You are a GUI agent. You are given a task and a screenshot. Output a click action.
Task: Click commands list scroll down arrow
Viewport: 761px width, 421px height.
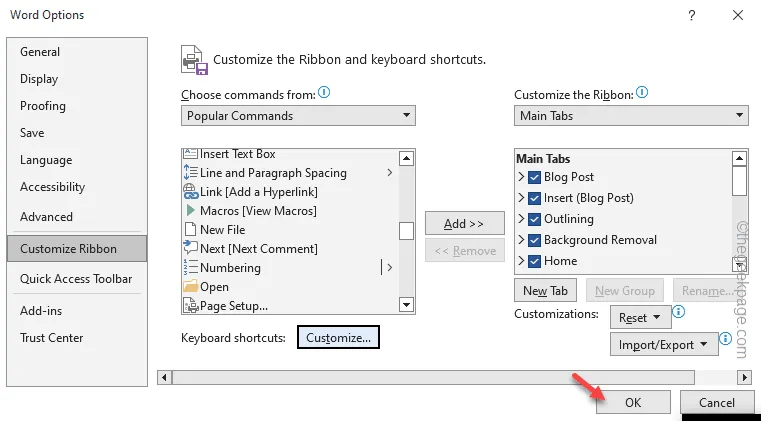pos(406,305)
